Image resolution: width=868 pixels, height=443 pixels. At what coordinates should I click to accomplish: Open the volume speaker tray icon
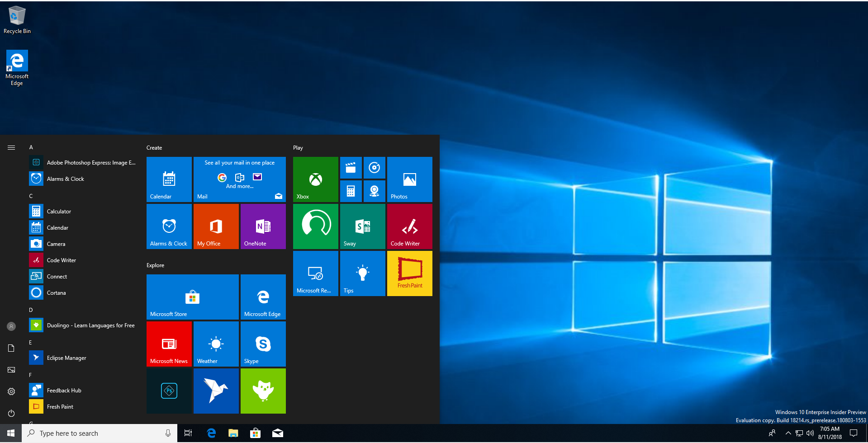click(x=810, y=433)
